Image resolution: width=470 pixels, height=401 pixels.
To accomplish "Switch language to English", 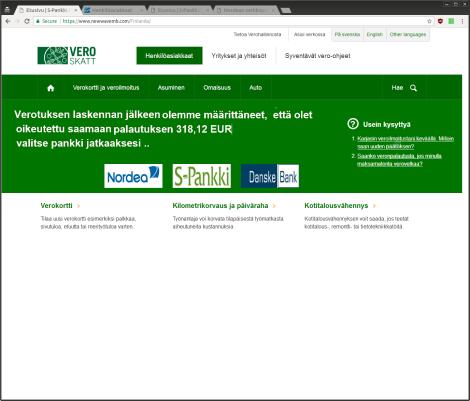I will 375,34.
